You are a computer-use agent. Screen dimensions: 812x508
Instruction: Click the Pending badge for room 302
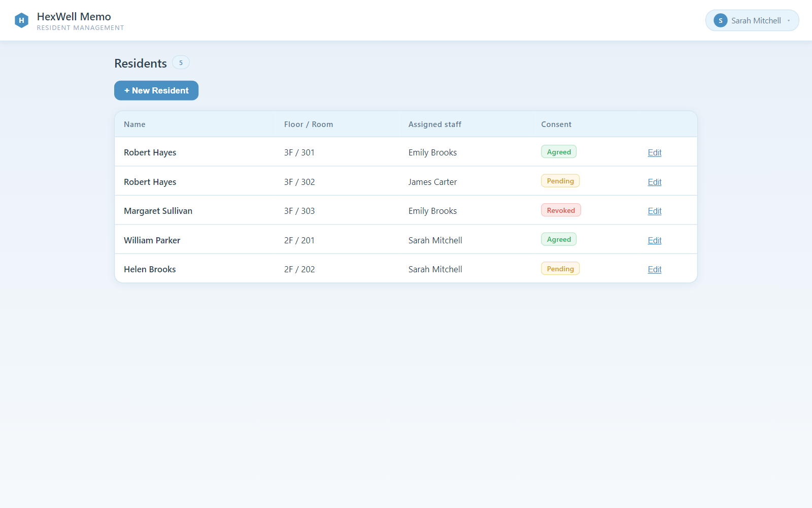[560, 181]
